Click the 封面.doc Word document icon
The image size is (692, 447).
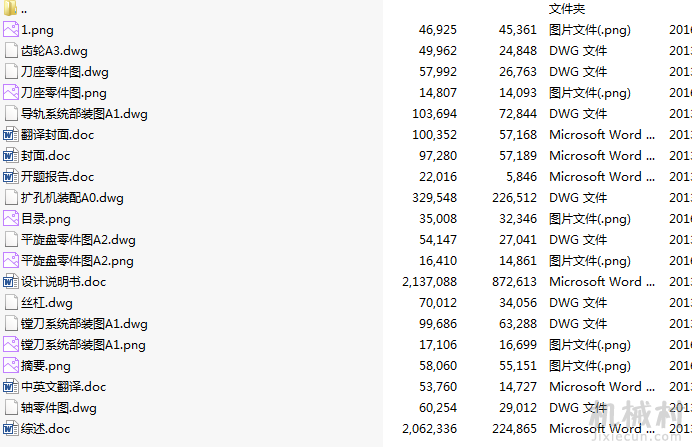(x=11, y=155)
